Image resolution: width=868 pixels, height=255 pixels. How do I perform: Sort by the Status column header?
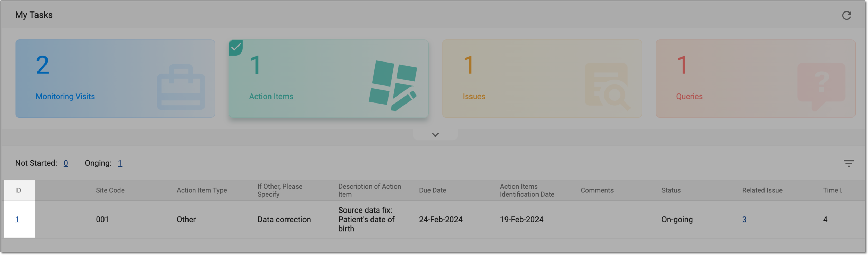[x=671, y=190]
